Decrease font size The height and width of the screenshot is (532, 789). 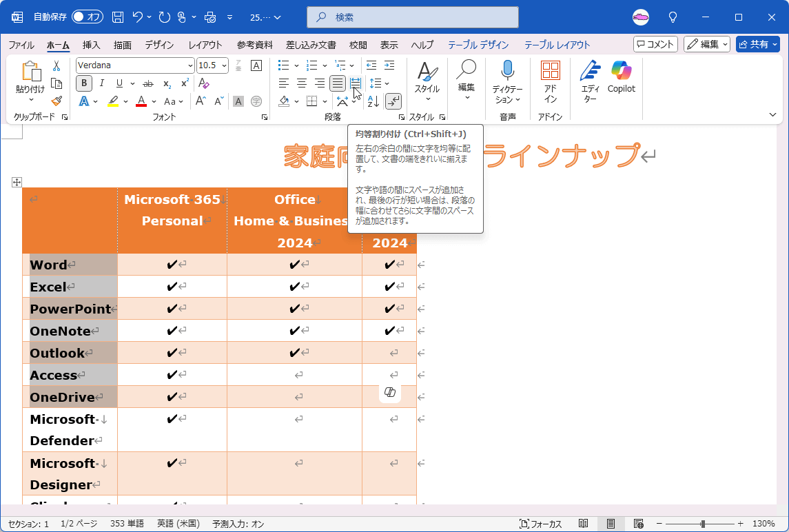coord(219,101)
